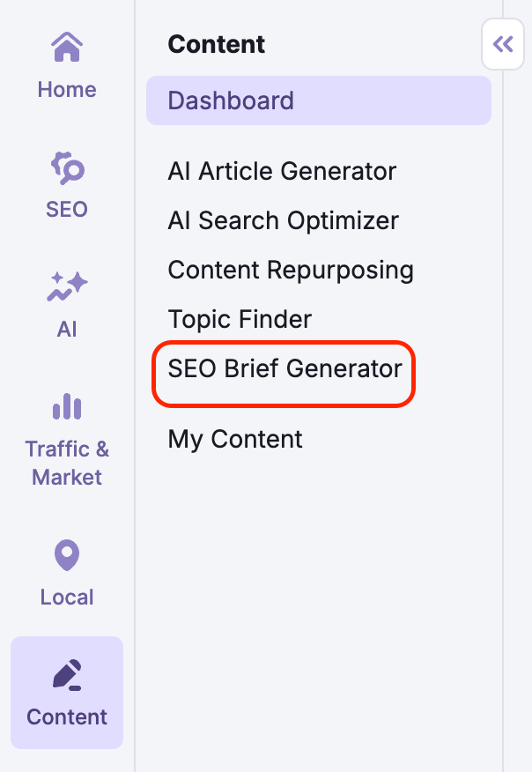Select the Traffic & Market bar chart icon
The width and height of the screenshot is (532, 772).
[x=66, y=407]
